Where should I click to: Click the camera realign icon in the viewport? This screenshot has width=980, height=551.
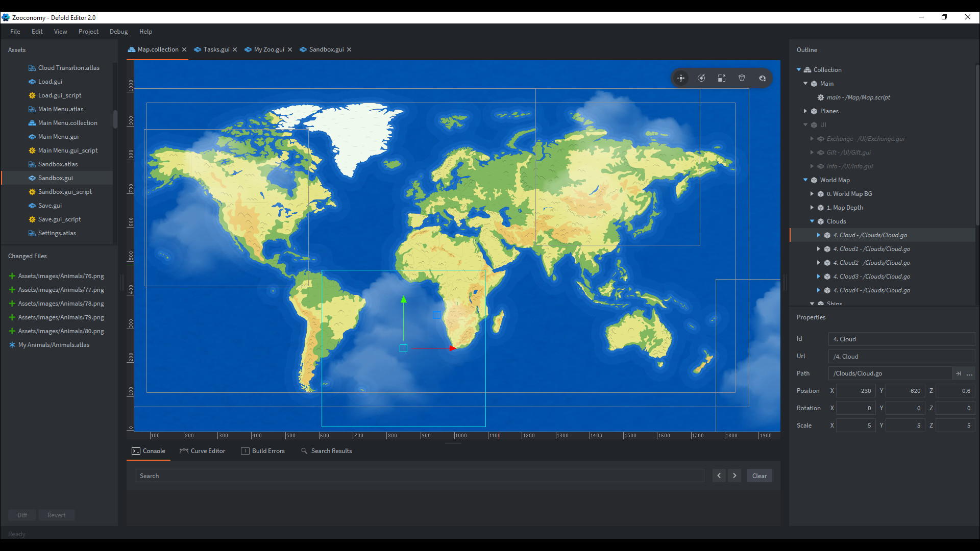[762, 78]
